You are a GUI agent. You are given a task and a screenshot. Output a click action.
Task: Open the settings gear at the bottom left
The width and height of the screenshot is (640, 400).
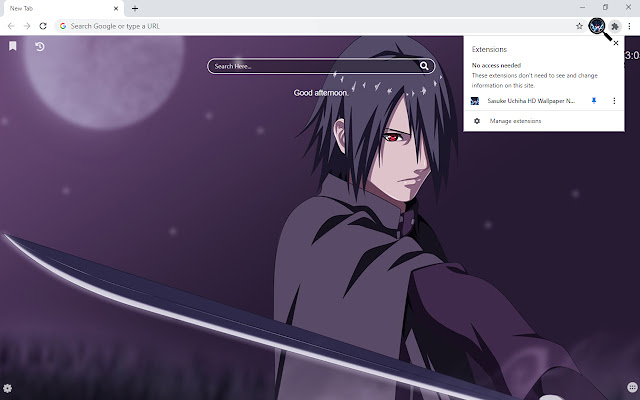(7, 388)
